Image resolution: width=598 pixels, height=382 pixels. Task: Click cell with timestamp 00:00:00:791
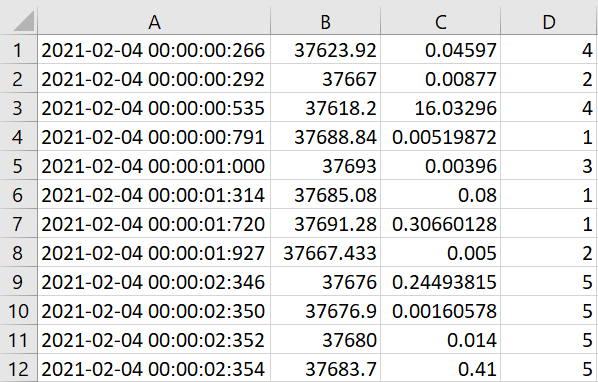point(154,136)
